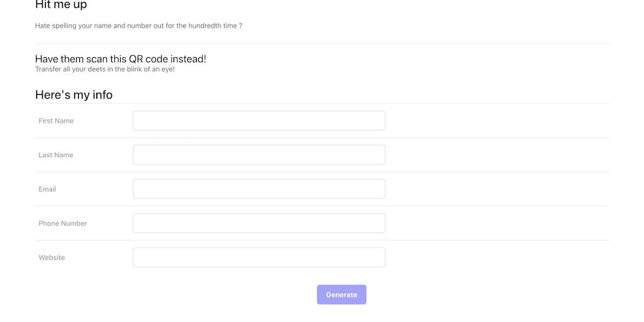Focus the Last Name text box

coord(258,155)
